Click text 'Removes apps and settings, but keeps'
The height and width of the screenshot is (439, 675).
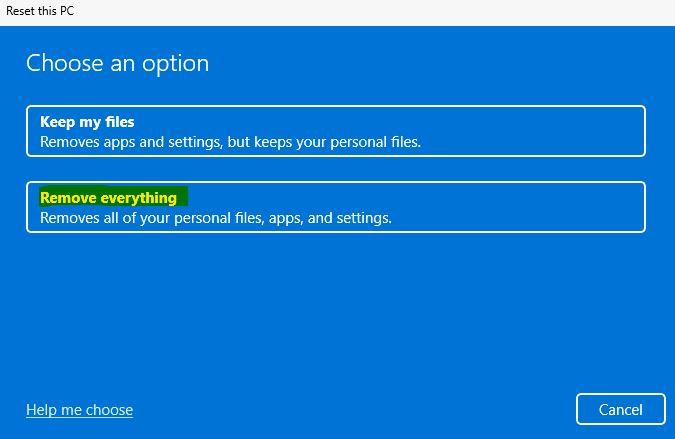click(165, 142)
